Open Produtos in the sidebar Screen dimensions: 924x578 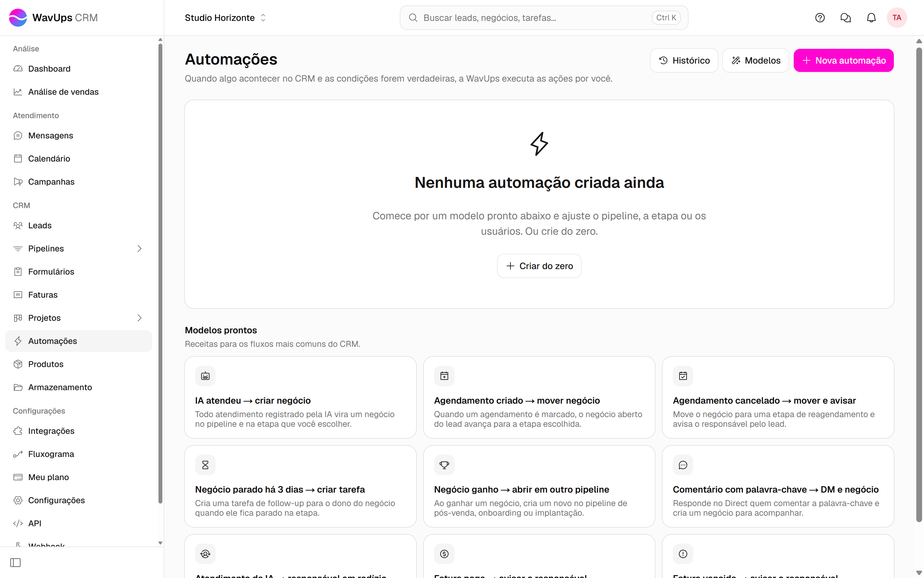[78, 364]
